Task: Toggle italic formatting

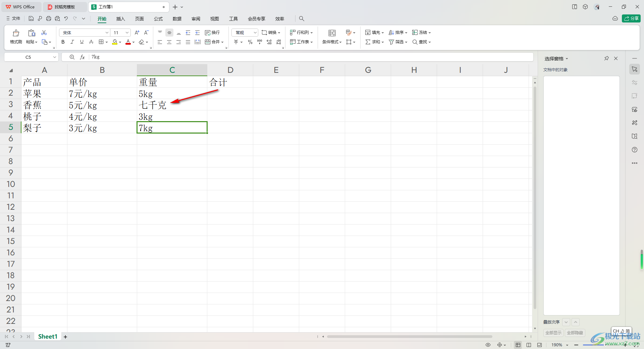Action: click(72, 42)
